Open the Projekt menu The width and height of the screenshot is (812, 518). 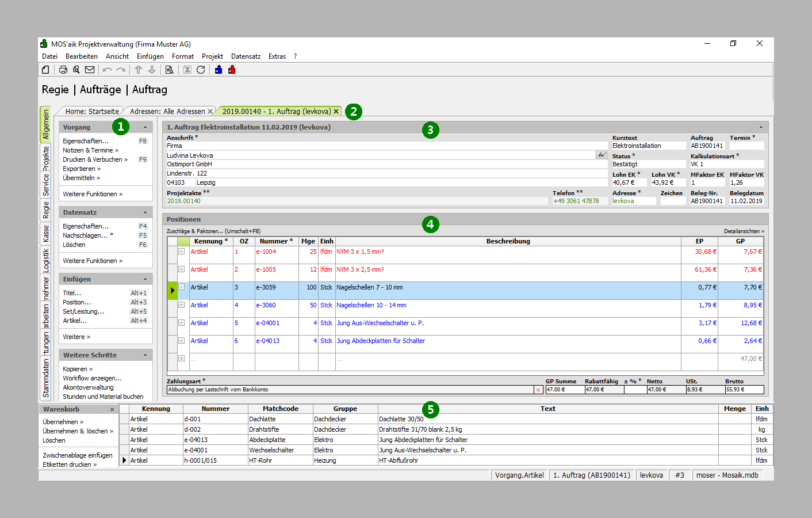[212, 56]
